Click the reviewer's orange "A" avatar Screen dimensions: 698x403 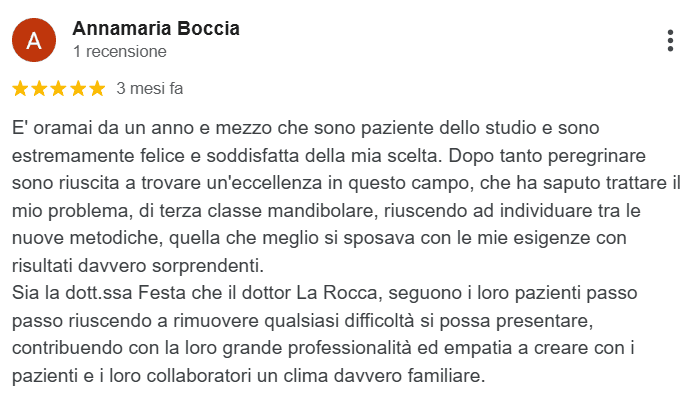pos(34,40)
